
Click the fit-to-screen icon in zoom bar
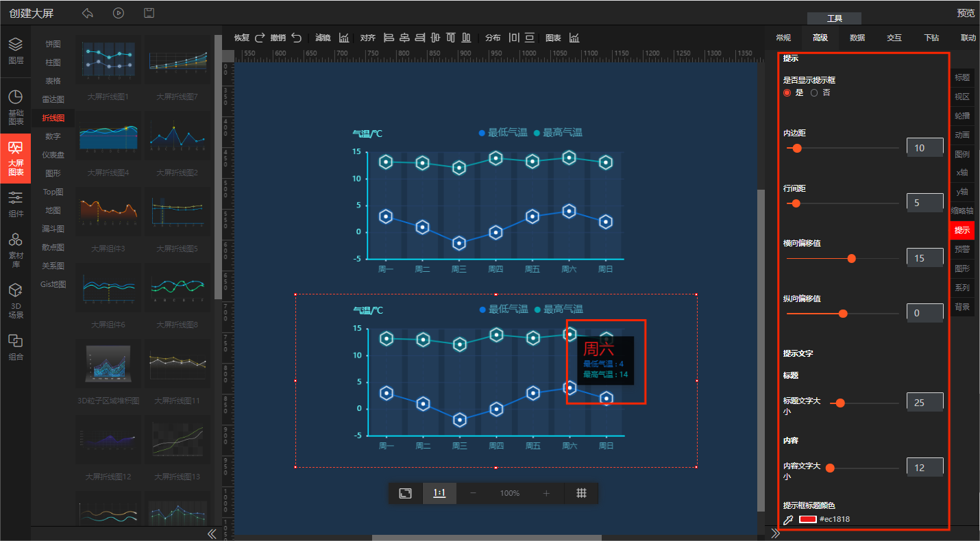406,493
